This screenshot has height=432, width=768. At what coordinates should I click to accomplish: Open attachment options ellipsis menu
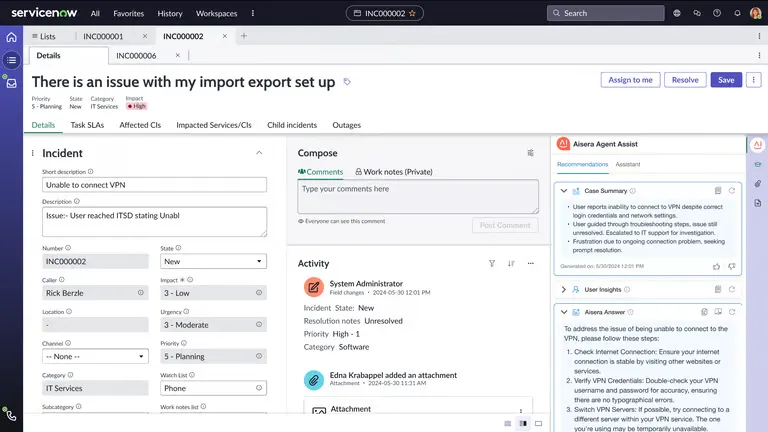(x=521, y=410)
